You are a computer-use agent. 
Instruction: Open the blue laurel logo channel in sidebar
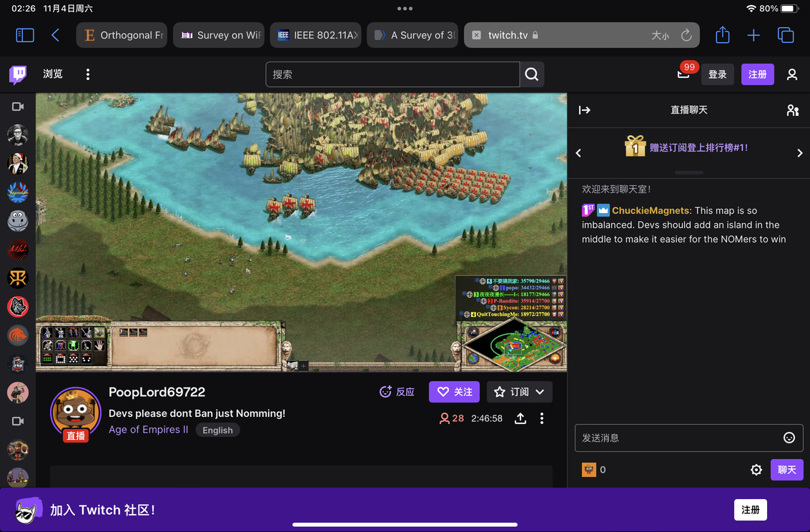point(18,192)
